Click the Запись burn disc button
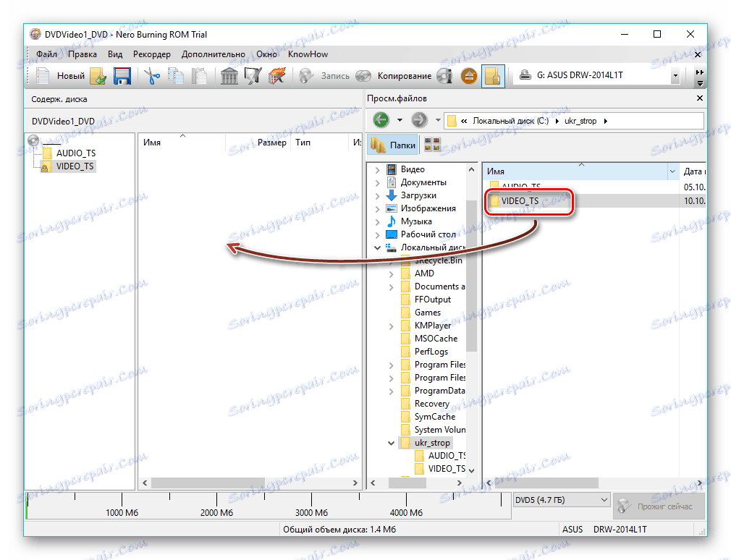 coord(324,76)
